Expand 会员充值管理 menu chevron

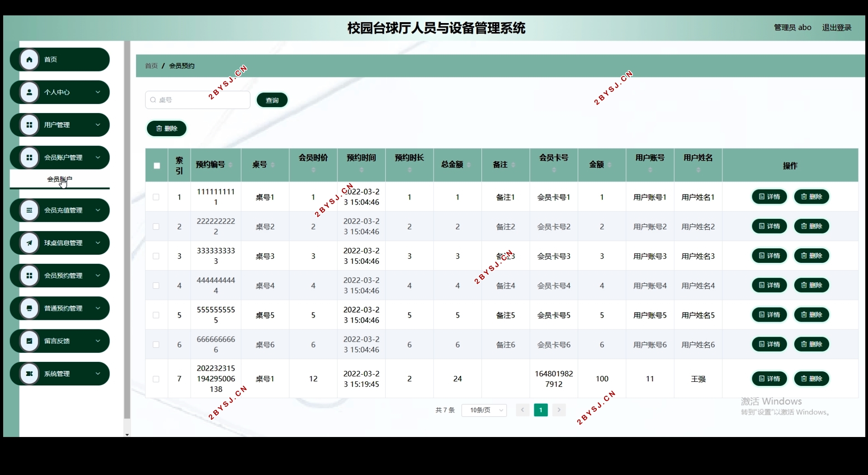point(98,210)
